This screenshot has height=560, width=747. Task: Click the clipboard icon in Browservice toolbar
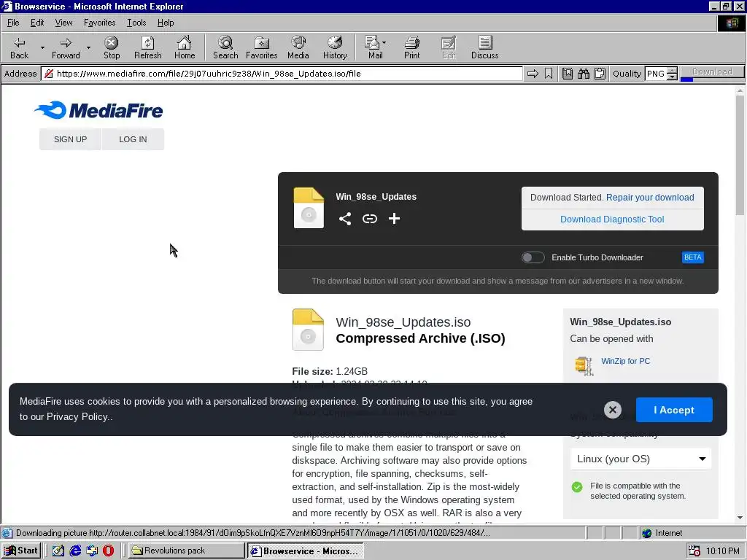[600, 74]
